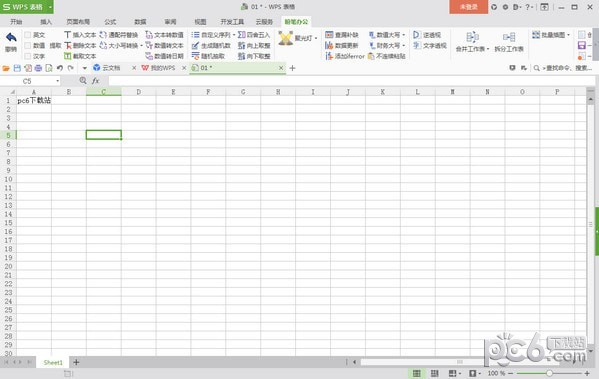This screenshot has height=379, width=599.
Task: Switch to the 我的WPS tab
Action: 162,68
